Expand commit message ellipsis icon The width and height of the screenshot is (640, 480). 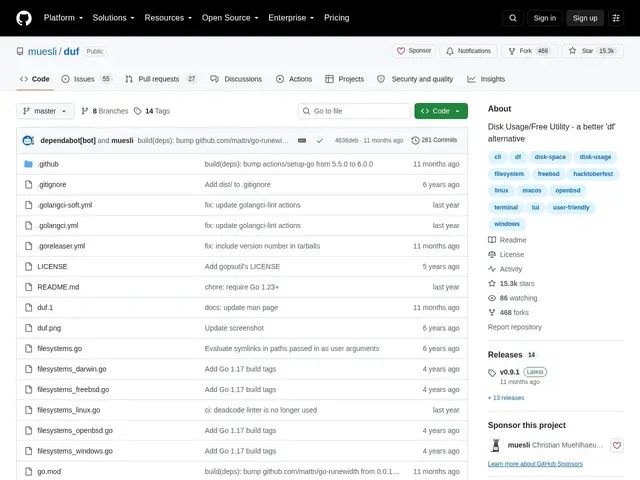[x=302, y=140]
